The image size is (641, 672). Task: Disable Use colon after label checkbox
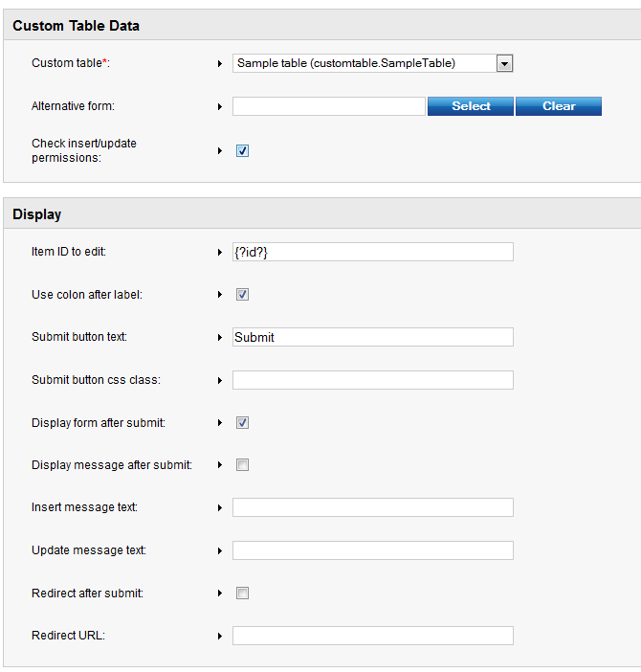(x=243, y=295)
